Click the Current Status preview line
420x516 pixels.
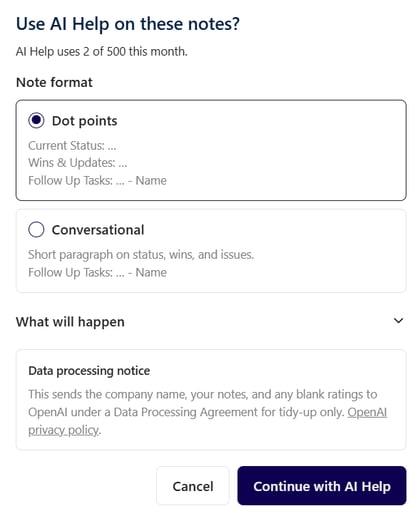pyautogui.click(x=72, y=146)
